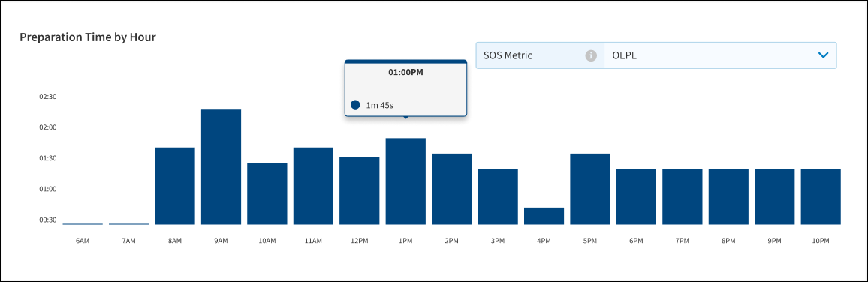
Task: Click the short 4PM bar
Action: coord(544,216)
